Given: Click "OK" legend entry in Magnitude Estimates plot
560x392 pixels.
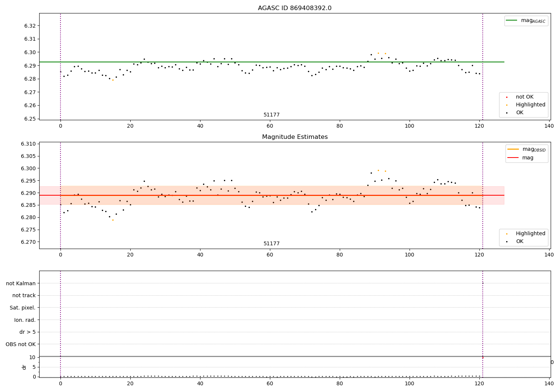Looking at the screenshot, I should (x=519, y=242).
